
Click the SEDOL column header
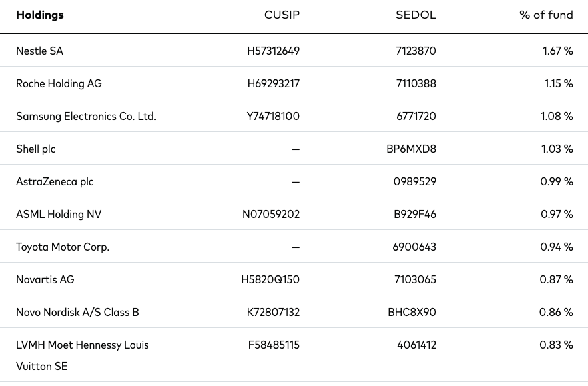[x=416, y=15]
